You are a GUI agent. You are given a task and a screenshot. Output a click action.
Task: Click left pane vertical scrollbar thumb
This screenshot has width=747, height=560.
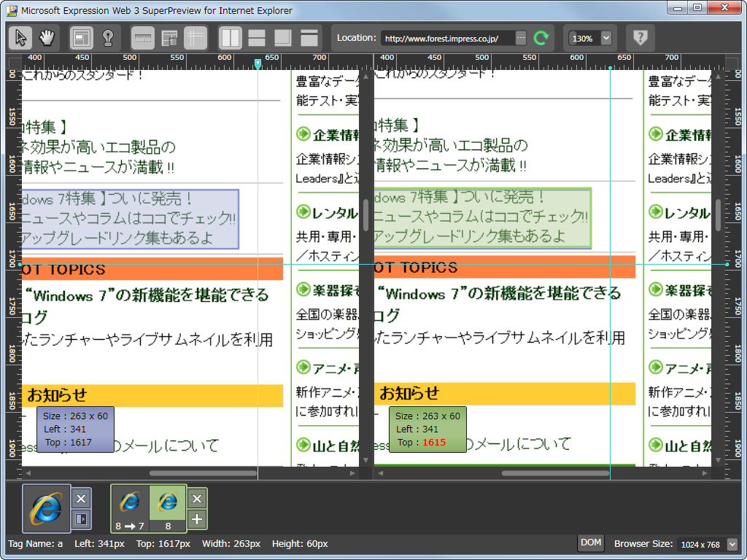tap(365, 215)
